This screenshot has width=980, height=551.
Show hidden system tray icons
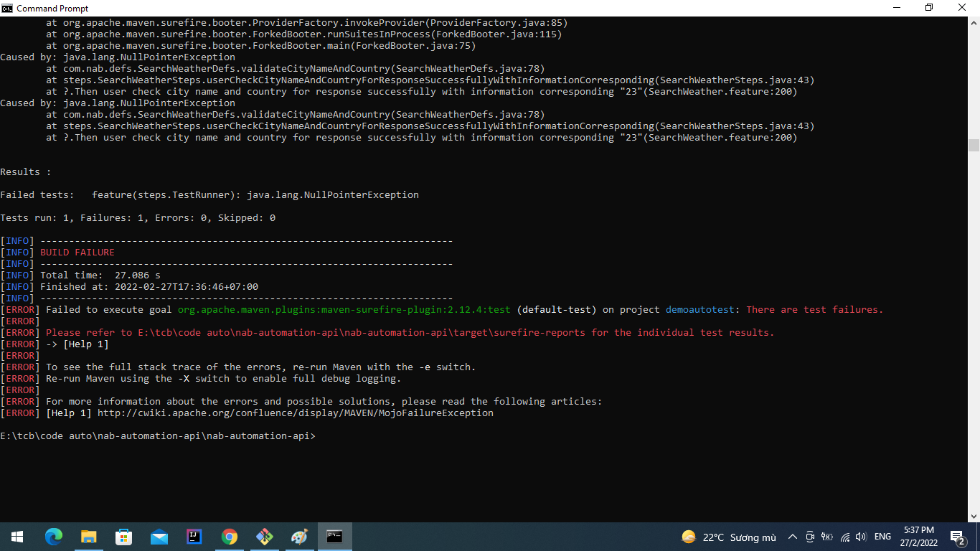coord(793,537)
